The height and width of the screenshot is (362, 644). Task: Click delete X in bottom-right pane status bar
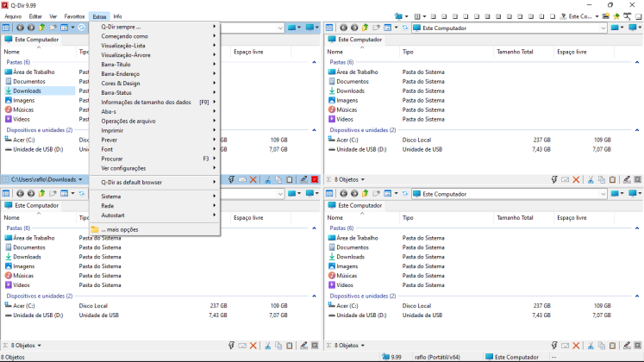[576, 346]
